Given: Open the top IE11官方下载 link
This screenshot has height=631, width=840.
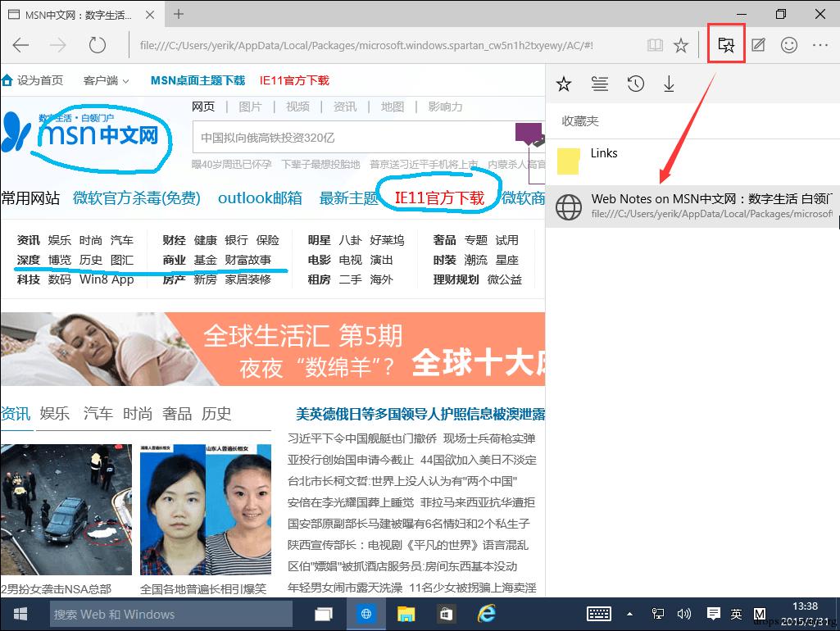Looking at the screenshot, I should pos(294,80).
